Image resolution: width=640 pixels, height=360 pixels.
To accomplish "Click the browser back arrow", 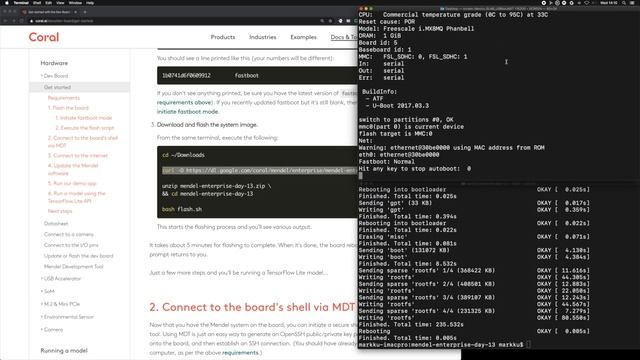I will [x=6, y=21].
